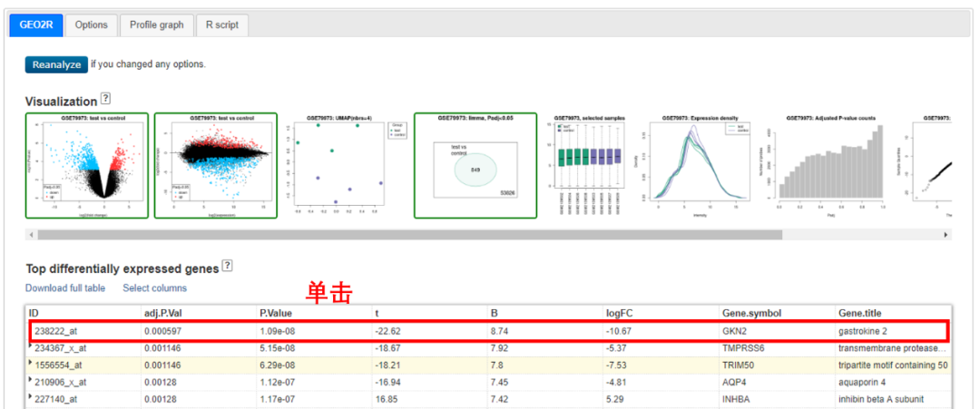Viewport: 980px width, 409px height.
Task: Sort by the B column header
Action: 545,312
